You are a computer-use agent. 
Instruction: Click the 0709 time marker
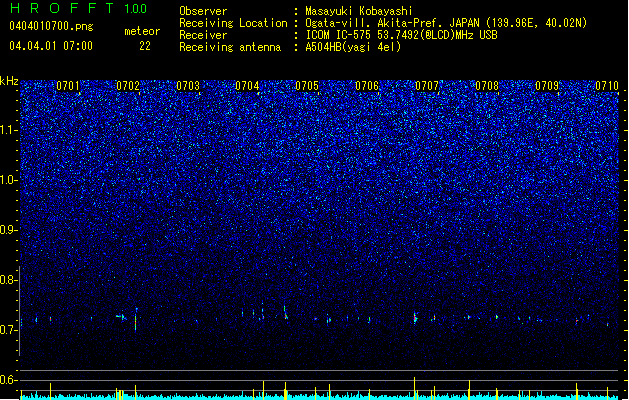pos(547,86)
